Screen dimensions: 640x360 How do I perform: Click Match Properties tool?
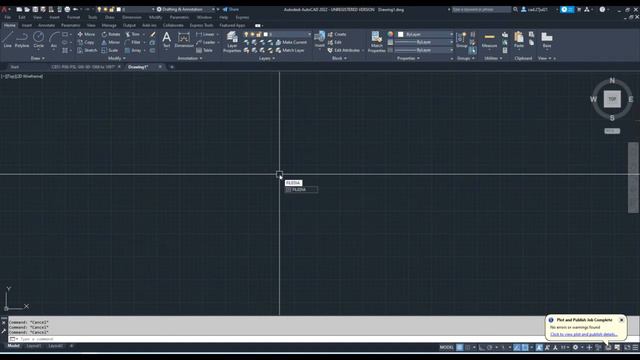coord(376,42)
